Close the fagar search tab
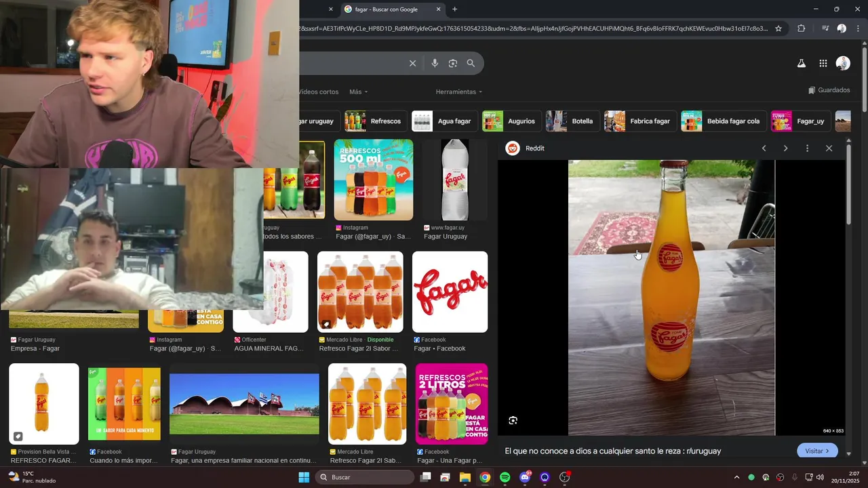868x488 pixels. click(x=438, y=9)
